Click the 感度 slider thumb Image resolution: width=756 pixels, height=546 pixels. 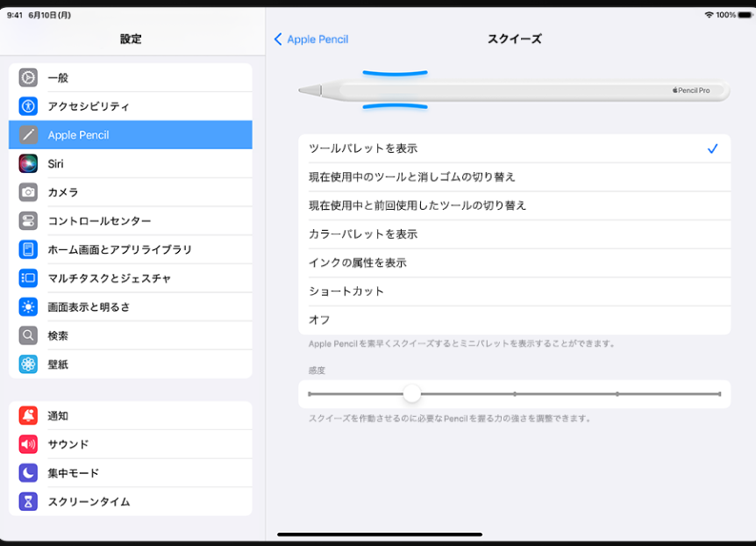[411, 394]
